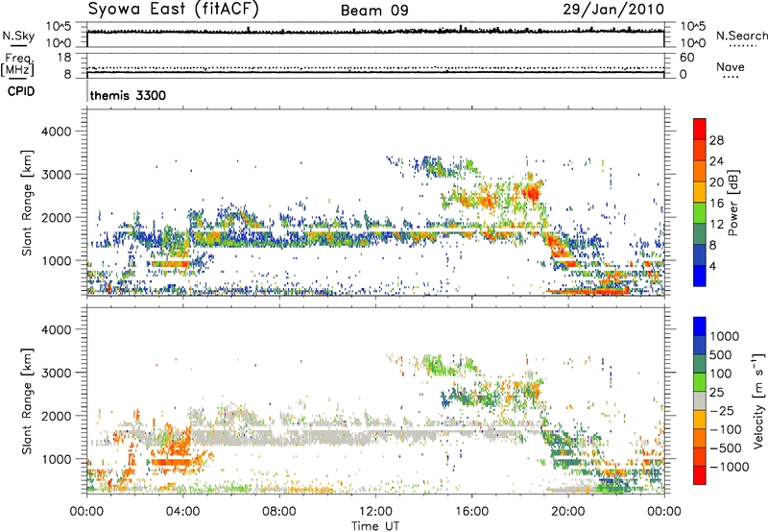Click the "N.Search" legend label

point(741,36)
